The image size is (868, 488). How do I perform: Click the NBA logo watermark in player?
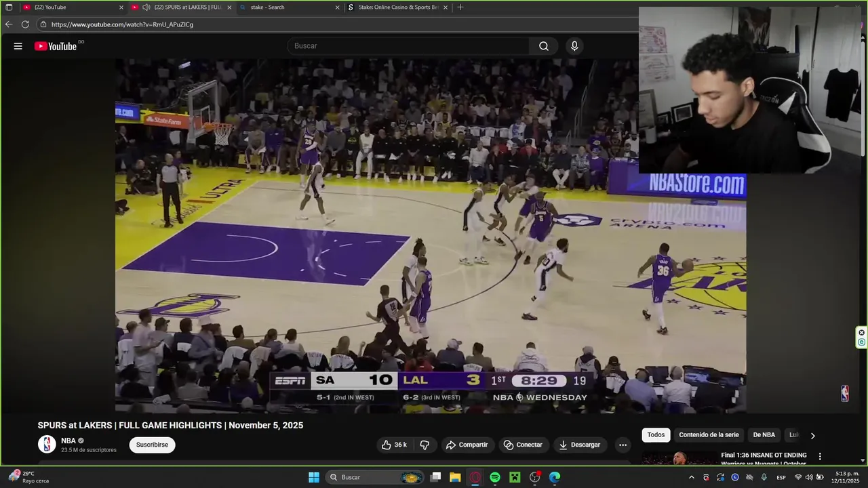pos(845,394)
